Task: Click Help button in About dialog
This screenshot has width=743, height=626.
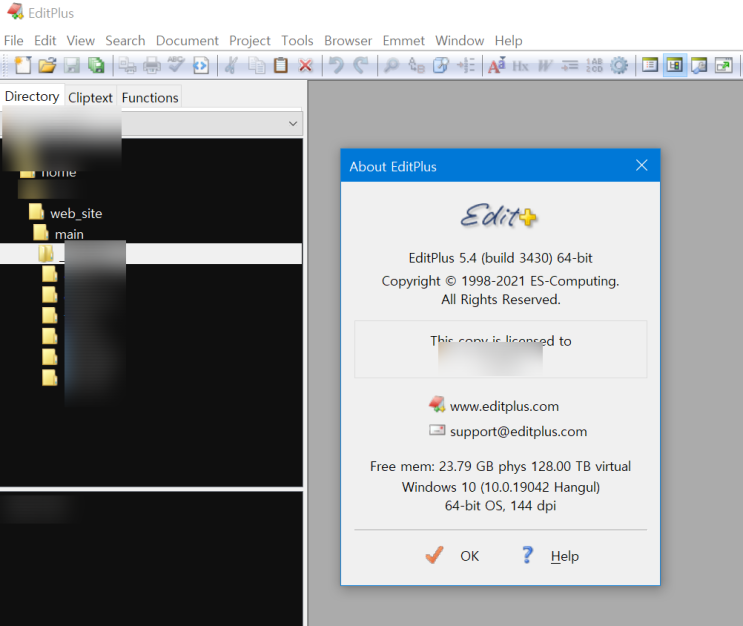Action: (551, 555)
